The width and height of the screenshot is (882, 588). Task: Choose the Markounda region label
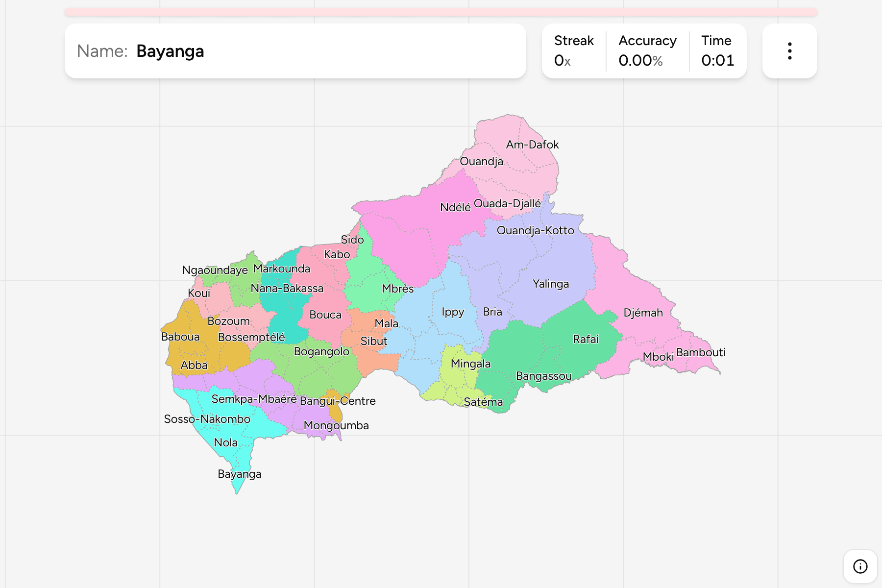tap(282, 269)
